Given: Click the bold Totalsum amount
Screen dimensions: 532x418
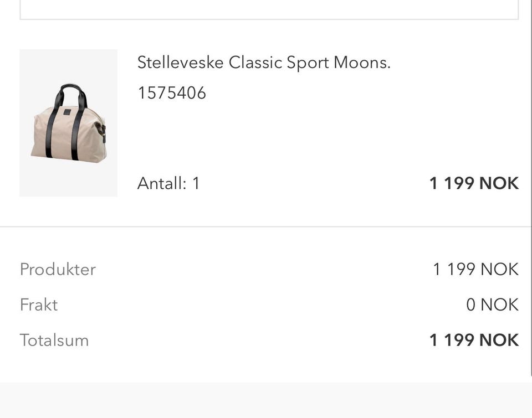Looking at the screenshot, I should point(474,340).
